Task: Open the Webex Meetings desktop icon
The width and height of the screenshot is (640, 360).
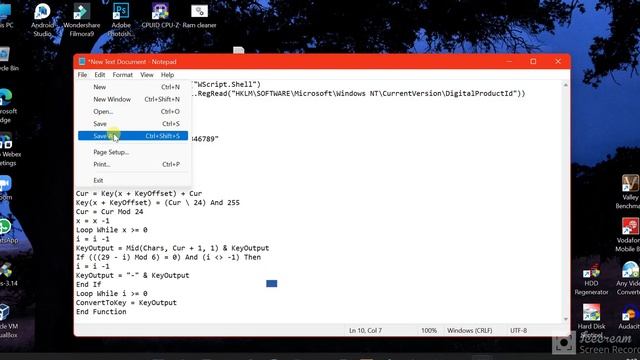Action: 8,149
